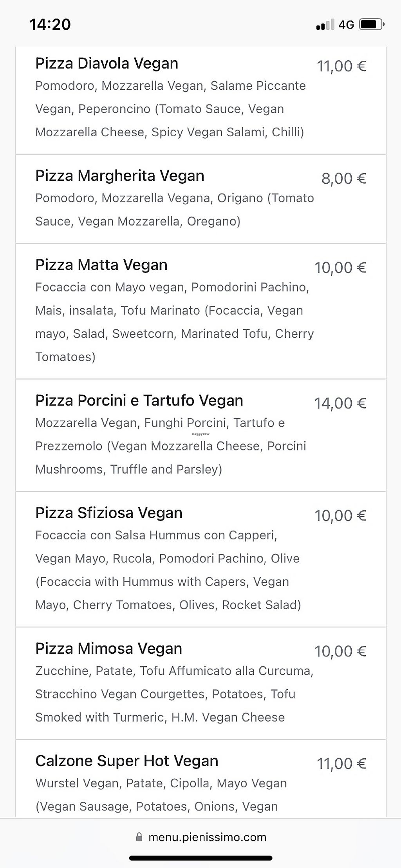The image size is (401, 868).
Task: Tap the Pizza Sfiziosa ingredients description
Action: (168, 570)
